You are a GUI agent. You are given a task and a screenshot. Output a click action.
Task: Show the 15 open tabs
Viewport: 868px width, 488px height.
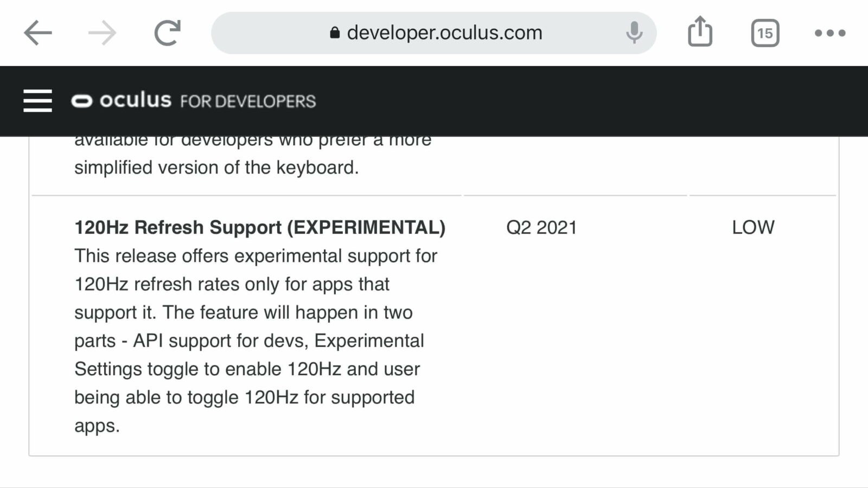pos(765,33)
